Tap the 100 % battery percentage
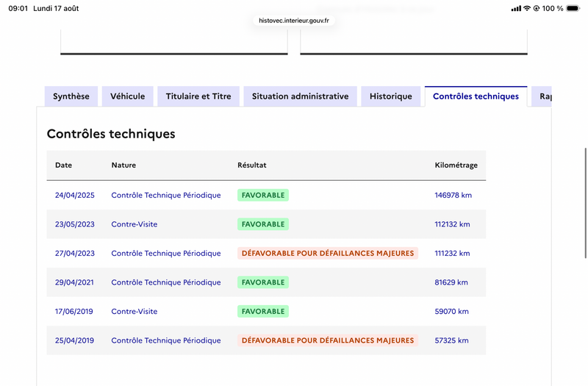This screenshot has height=386, width=588. point(553,8)
